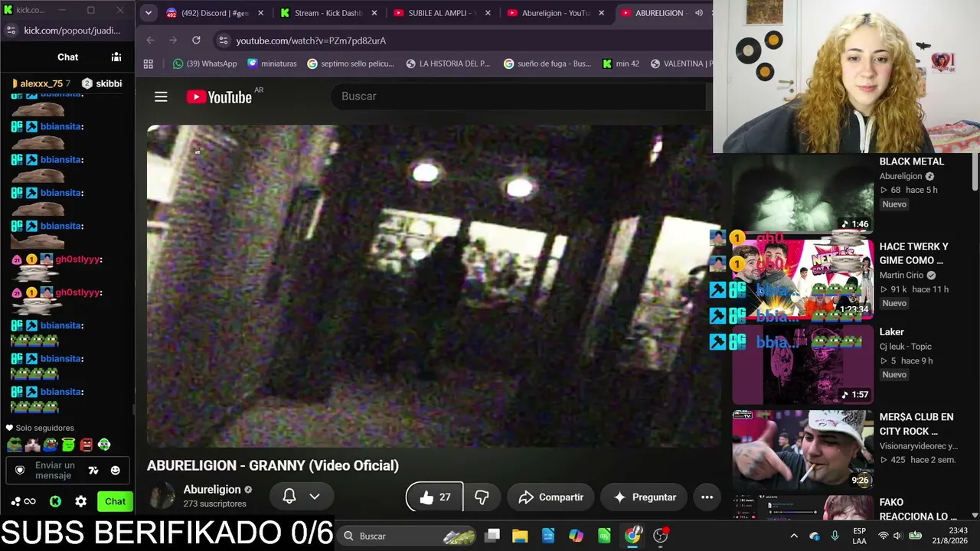Open the septimo sello pelicula bookmark
980x551 pixels.
351,64
